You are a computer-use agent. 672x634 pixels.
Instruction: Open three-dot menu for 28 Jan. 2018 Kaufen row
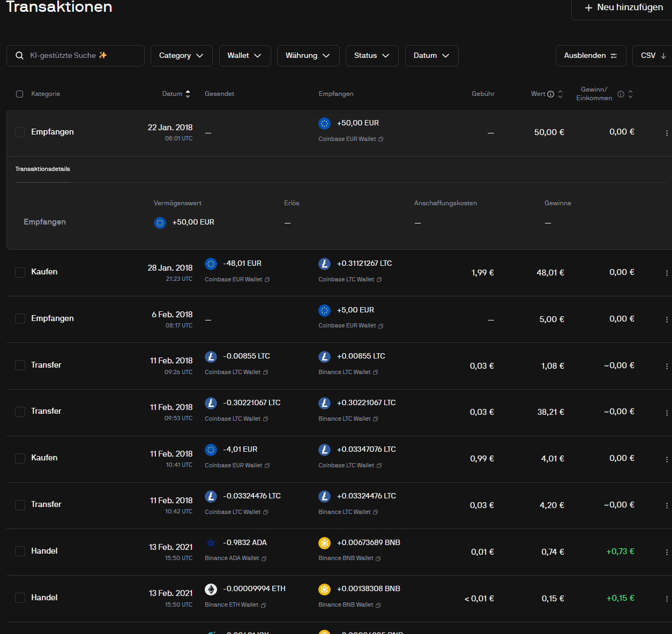(x=667, y=273)
